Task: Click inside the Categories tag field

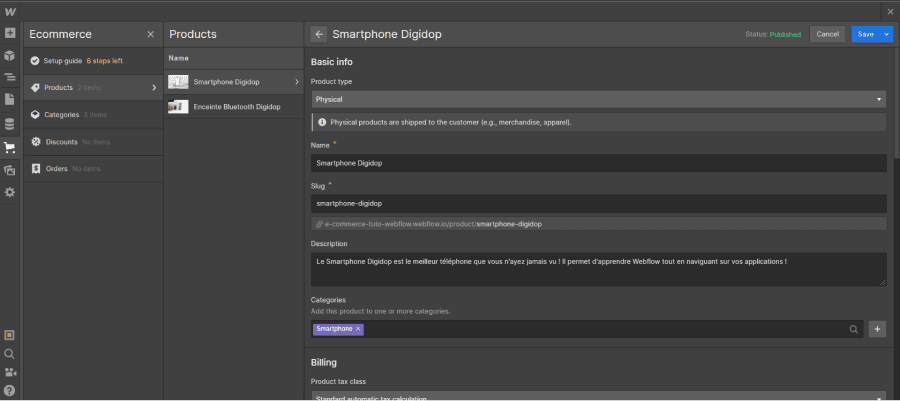Action: 587,329
